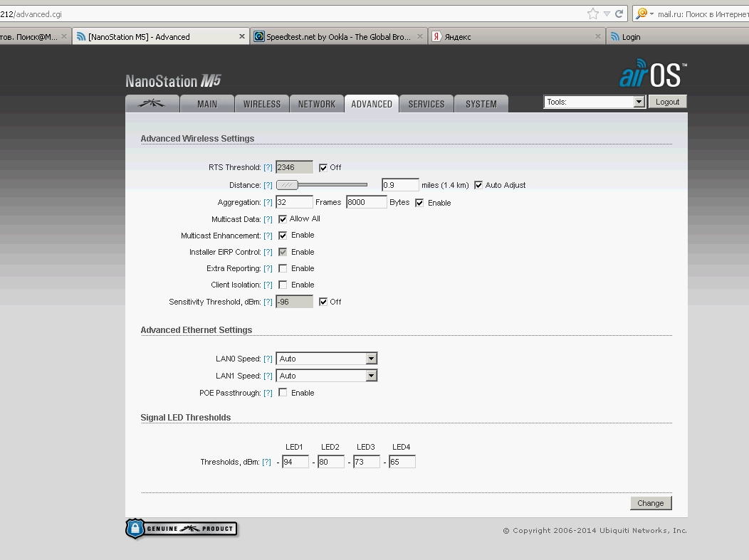Click the LED3 threshold field
Viewport: 749px width, 560px height.
click(x=367, y=462)
